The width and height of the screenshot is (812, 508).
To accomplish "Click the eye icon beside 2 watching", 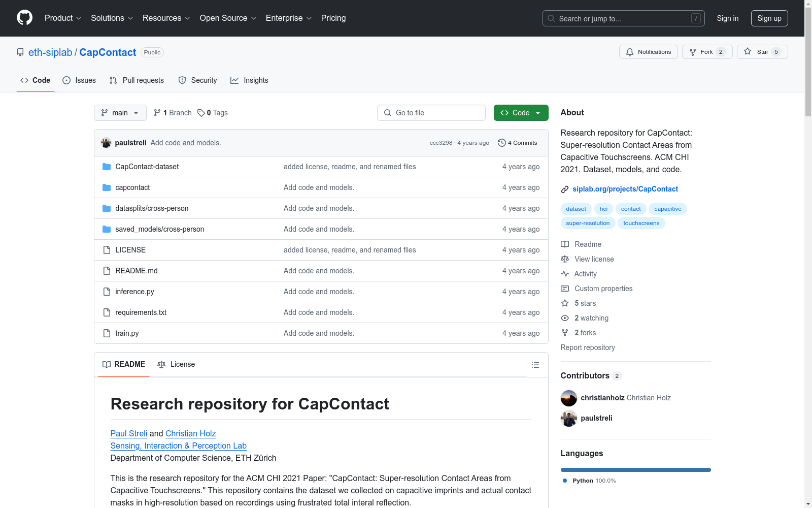I will [x=565, y=318].
